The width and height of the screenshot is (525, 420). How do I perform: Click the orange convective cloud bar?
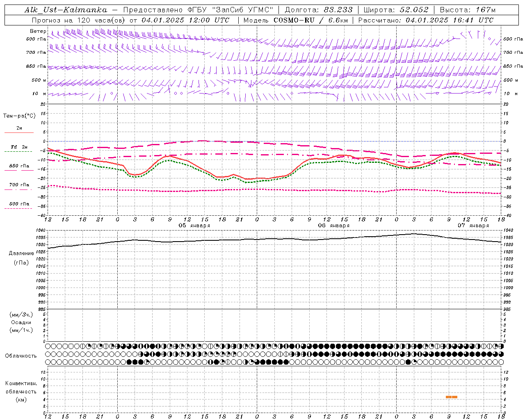click(x=451, y=397)
